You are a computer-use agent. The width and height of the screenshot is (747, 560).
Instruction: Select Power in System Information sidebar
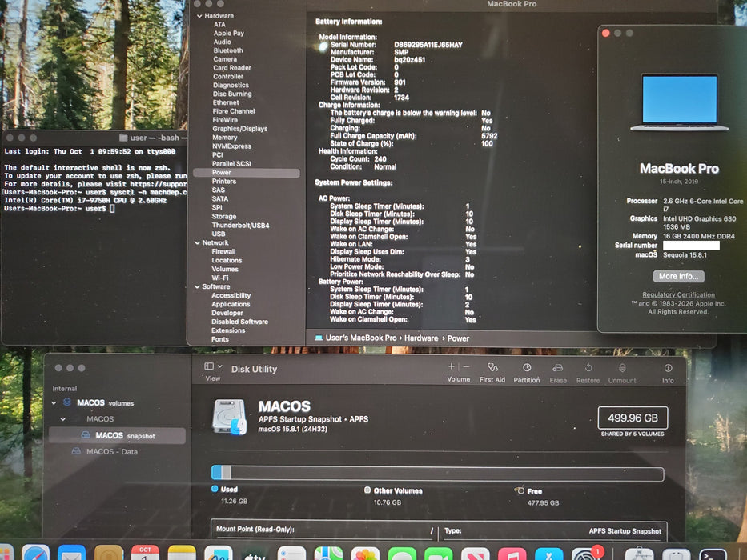tap(247, 172)
